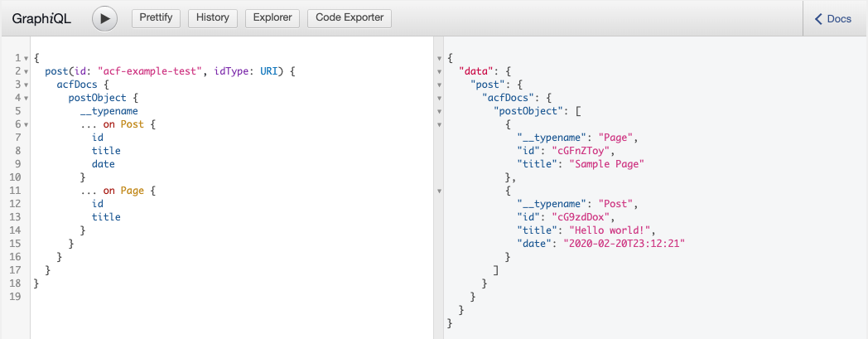Screen dimensions: 868x339
Task: Open the Code Exporter
Action: tap(349, 18)
